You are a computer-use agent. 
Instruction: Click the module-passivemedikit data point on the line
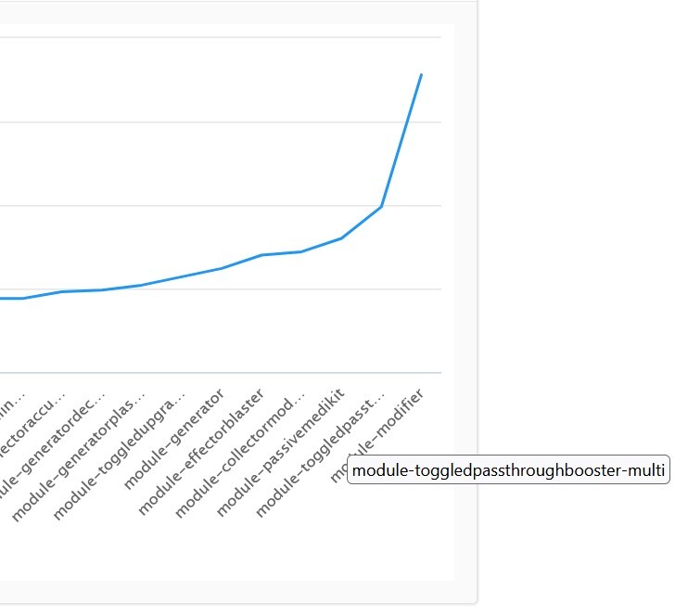click(341, 238)
